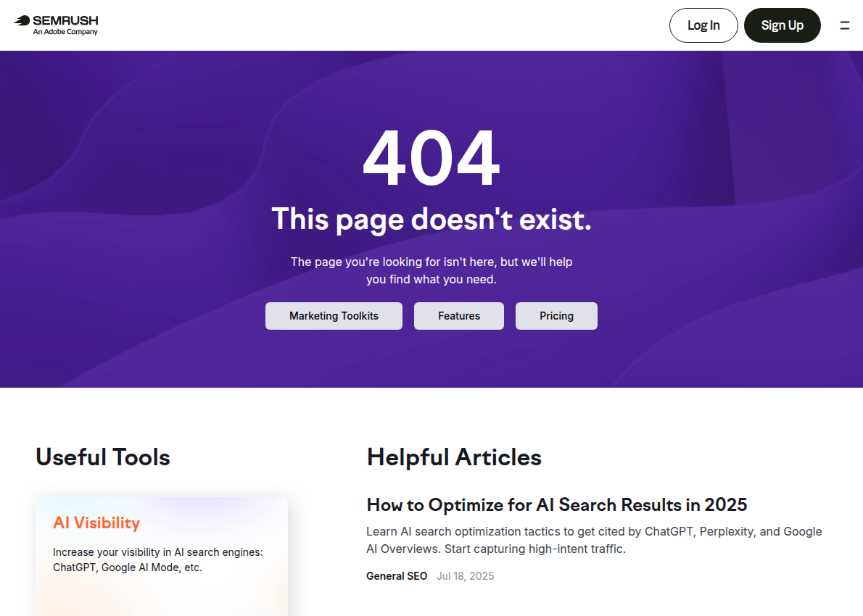
Task: Click "The page you're looking for isn't here" text
Action: (x=431, y=270)
